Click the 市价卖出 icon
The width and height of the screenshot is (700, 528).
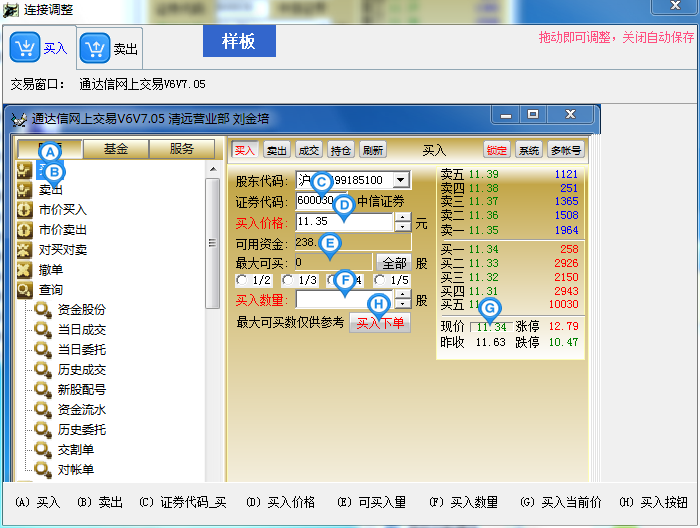coord(24,230)
